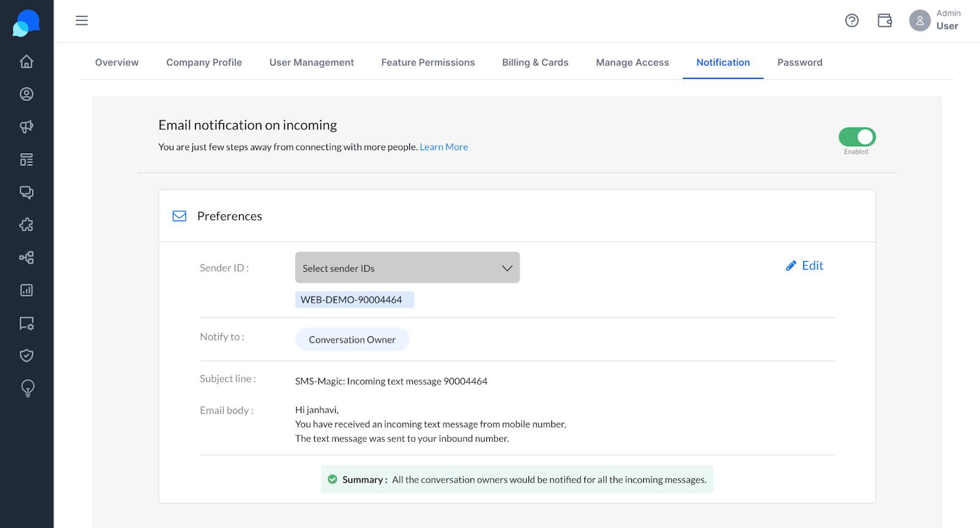Go to Home icon in sidebar
980x528 pixels.
(26, 61)
